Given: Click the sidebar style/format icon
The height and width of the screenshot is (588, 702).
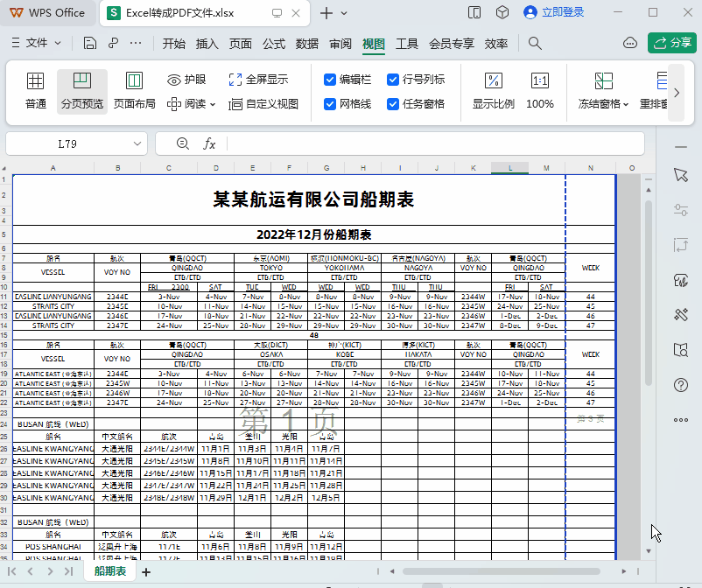Looking at the screenshot, I should (x=680, y=280).
